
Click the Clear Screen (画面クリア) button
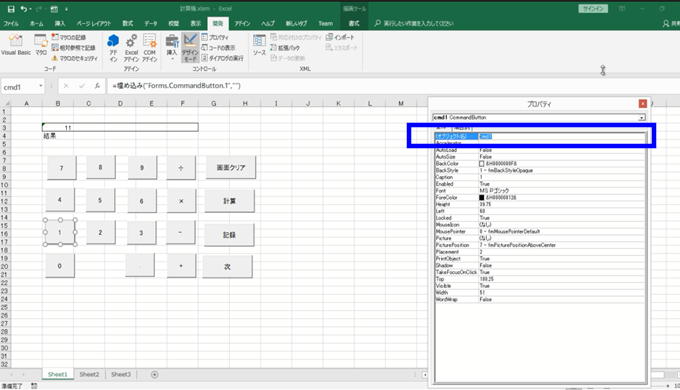(x=231, y=167)
